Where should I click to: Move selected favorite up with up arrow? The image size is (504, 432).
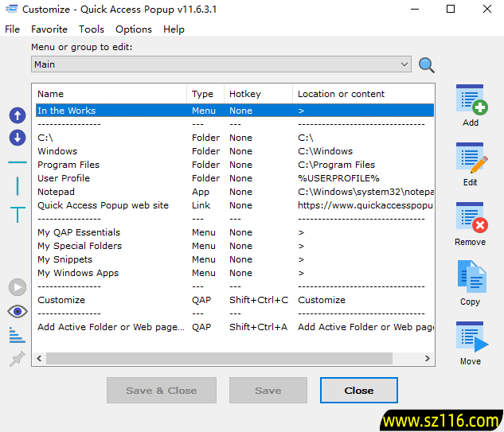tap(18, 115)
